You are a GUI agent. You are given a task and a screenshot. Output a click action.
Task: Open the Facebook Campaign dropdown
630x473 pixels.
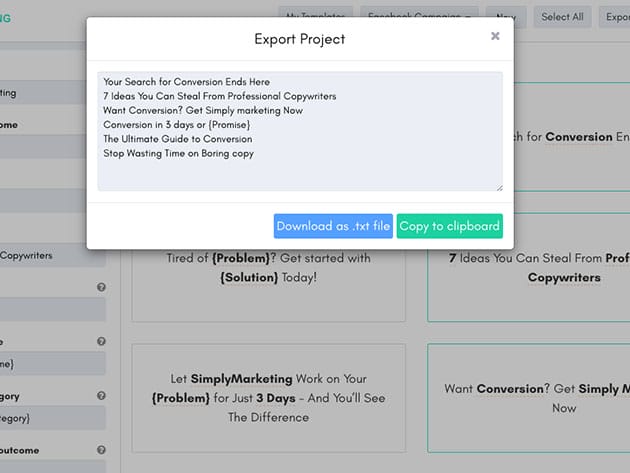[419, 16]
